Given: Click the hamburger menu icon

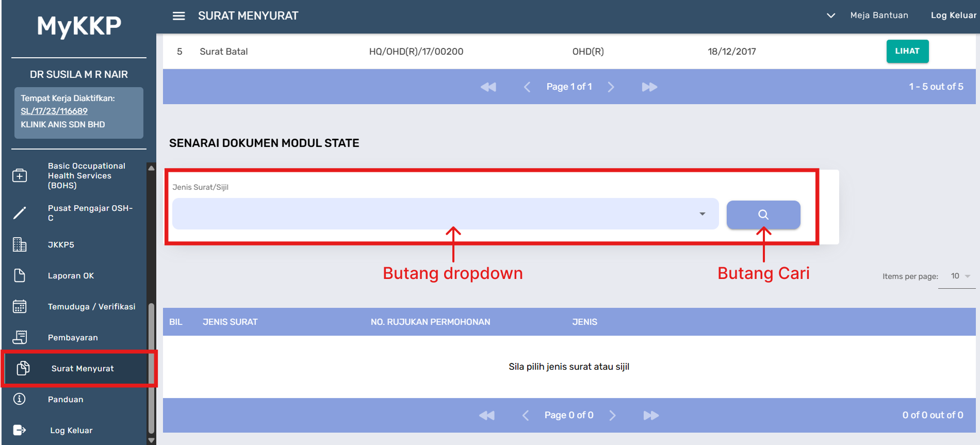Looking at the screenshot, I should click(178, 16).
